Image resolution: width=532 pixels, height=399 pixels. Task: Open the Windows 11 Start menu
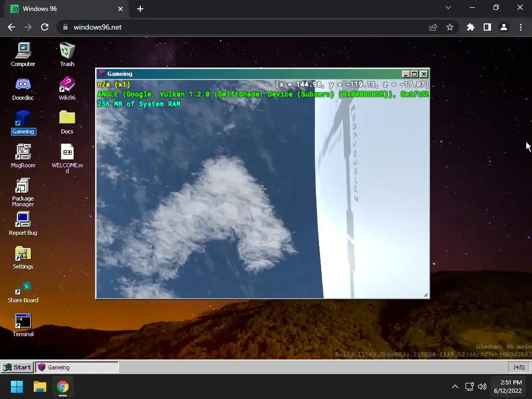[17, 387]
